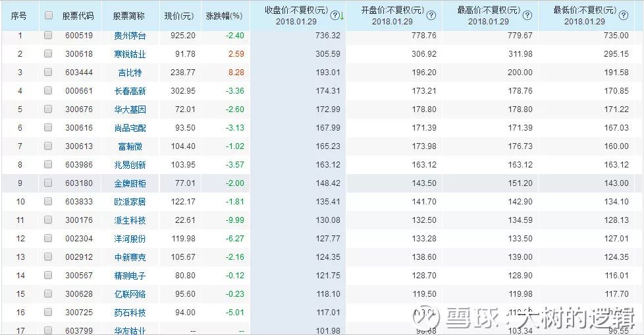Check the box for 300176 派生科技
Screen dimensions: 644x335
coord(48,220)
